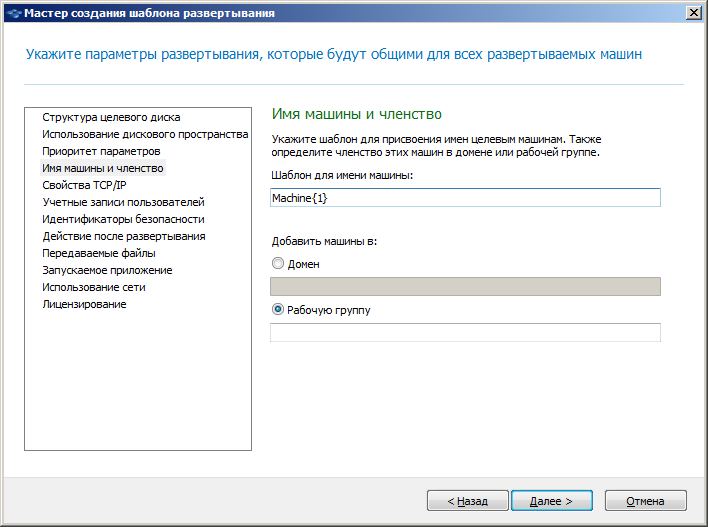Viewport: 708px width, 527px height.
Task: Go to 'Приоритет параметров' section
Action: [x=101, y=151]
